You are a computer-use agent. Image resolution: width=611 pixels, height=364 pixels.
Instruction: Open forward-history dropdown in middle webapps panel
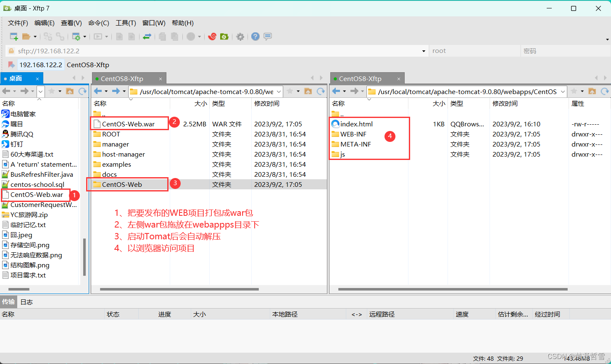coord(124,91)
